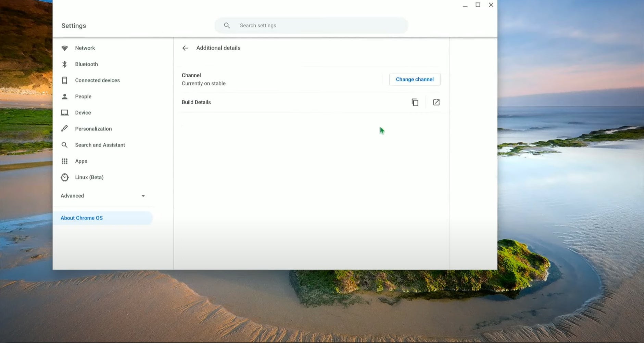Viewport: 644px width, 343px height.
Task: Click the Apps grid icon
Action: 64,161
